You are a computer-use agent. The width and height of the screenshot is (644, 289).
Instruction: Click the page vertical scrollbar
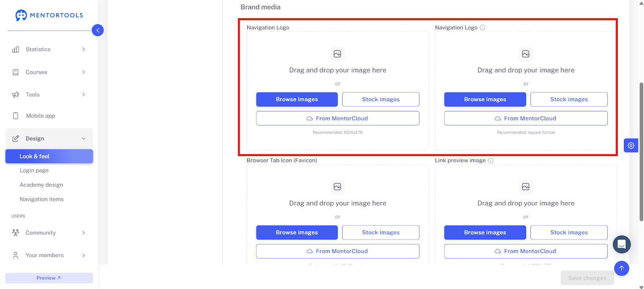(641, 152)
